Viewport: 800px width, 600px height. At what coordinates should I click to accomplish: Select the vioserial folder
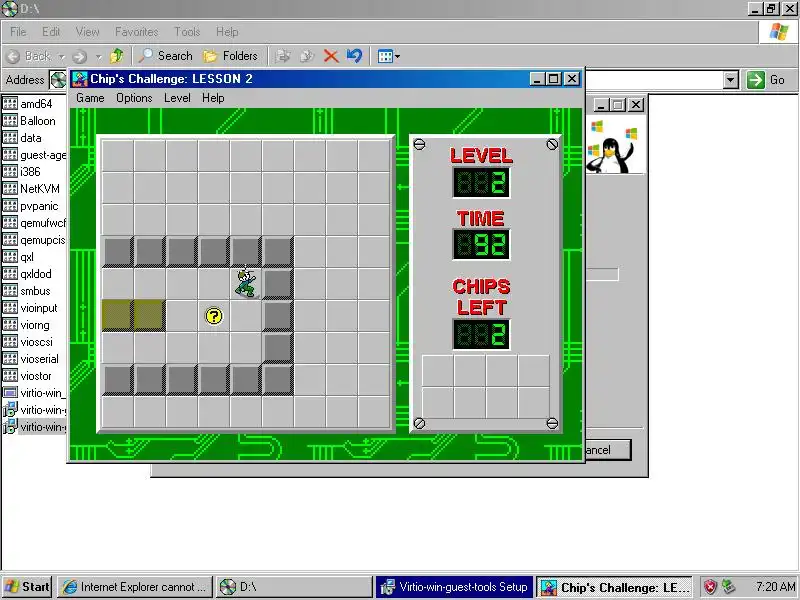tap(31, 359)
